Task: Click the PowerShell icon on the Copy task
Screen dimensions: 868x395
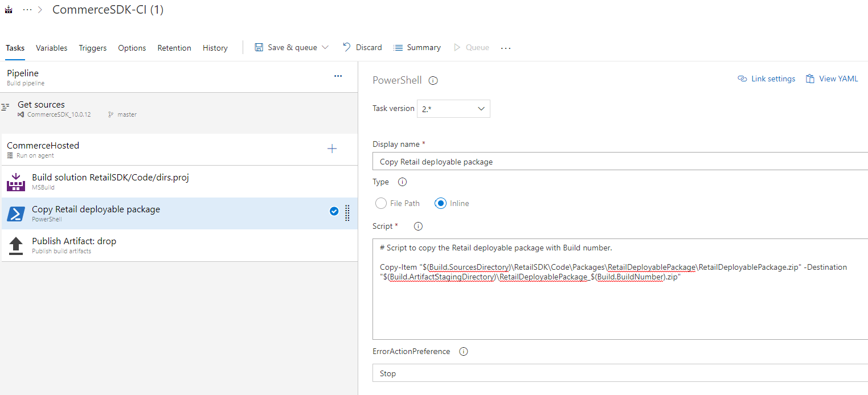Action: pyautogui.click(x=15, y=213)
